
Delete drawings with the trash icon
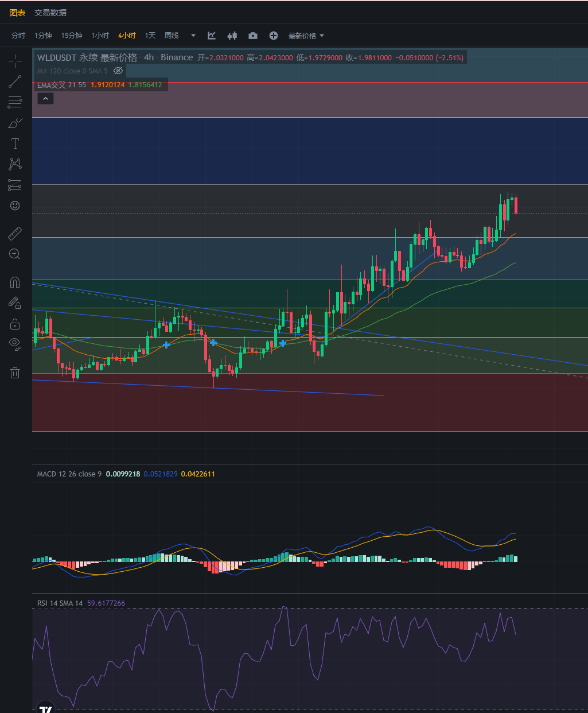(15, 373)
